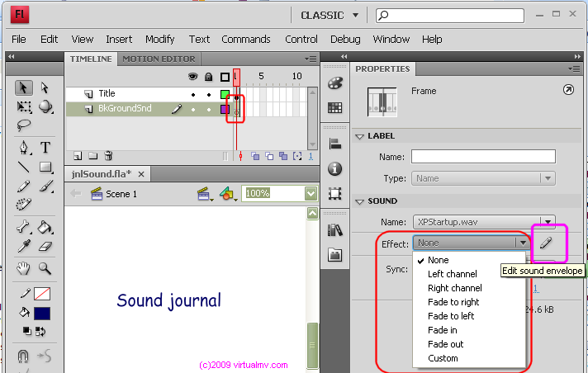The height and width of the screenshot is (373, 588).
Task: Open the Commands menu
Action: (246, 39)
